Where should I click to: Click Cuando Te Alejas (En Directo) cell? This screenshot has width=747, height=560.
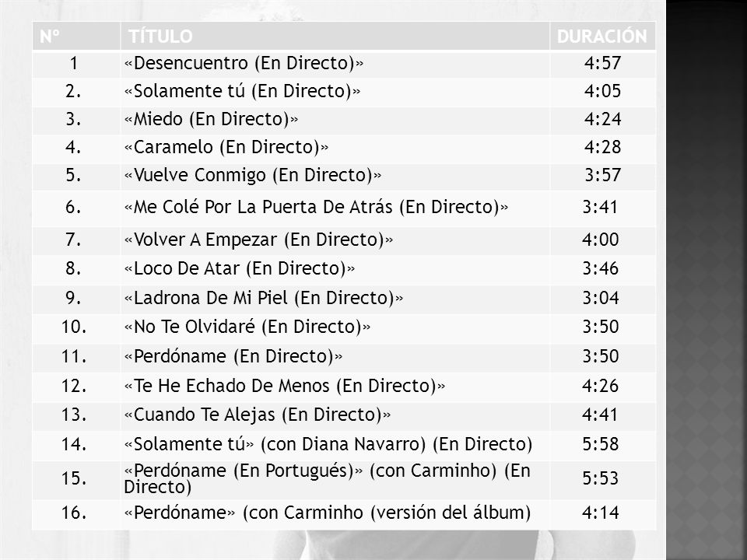pyautogui.click(x=335, y=415)
